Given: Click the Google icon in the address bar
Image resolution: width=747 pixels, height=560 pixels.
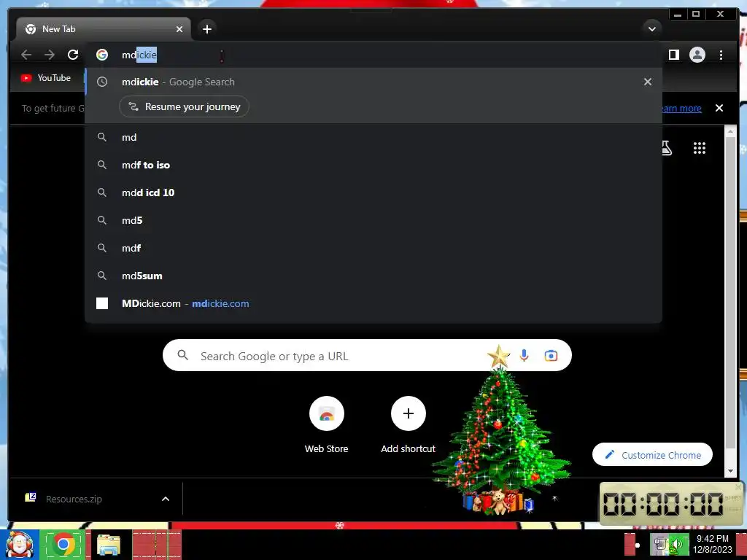Looking at the screenshot, I should click(102, 55).
